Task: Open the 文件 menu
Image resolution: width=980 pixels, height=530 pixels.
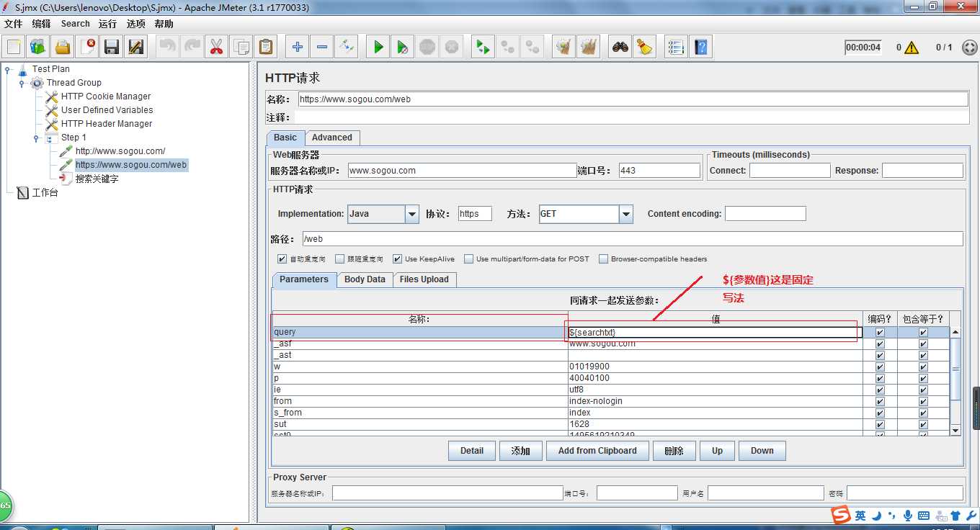Action: [x=14, y=24]
